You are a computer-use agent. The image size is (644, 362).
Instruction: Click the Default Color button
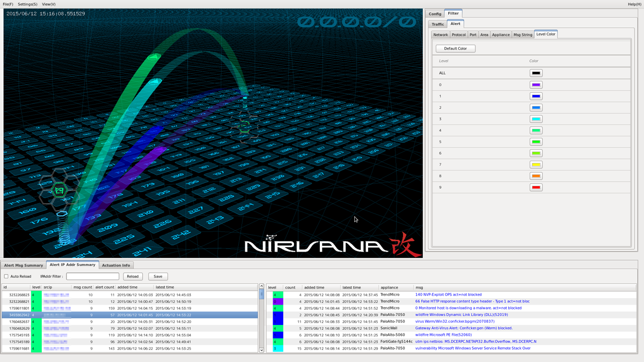tap(455, 49)
